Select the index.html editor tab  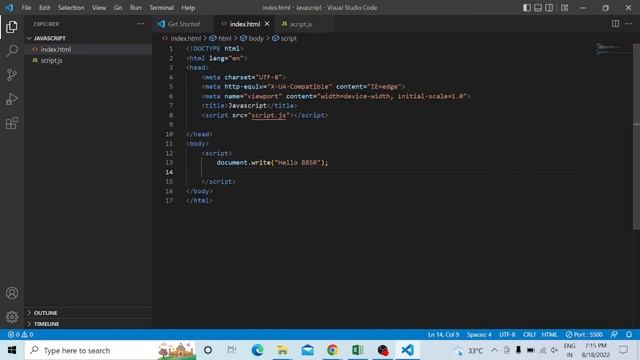click(x=244, y=24)
